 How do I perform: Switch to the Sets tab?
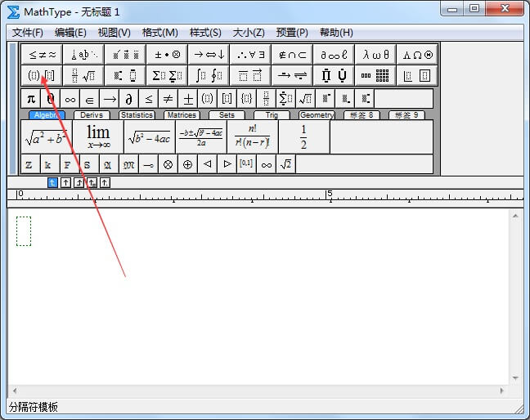227,115
